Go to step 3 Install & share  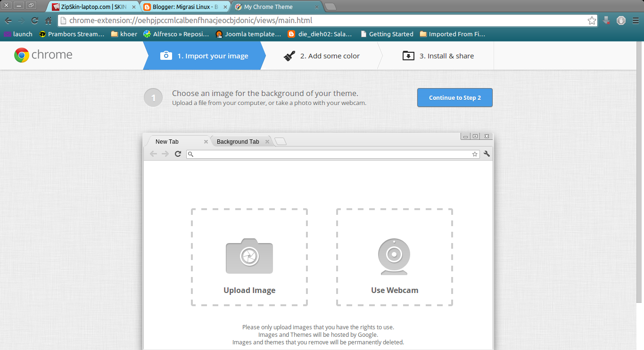(438, 56)
